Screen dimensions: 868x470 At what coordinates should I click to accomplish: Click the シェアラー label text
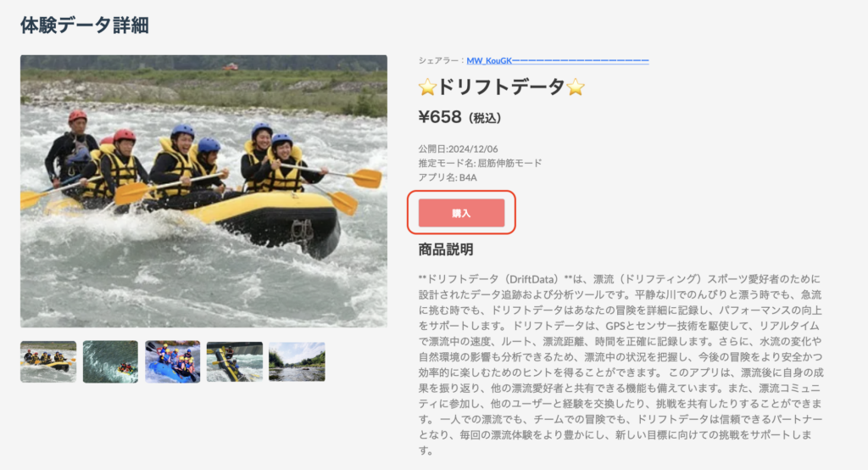438,60
